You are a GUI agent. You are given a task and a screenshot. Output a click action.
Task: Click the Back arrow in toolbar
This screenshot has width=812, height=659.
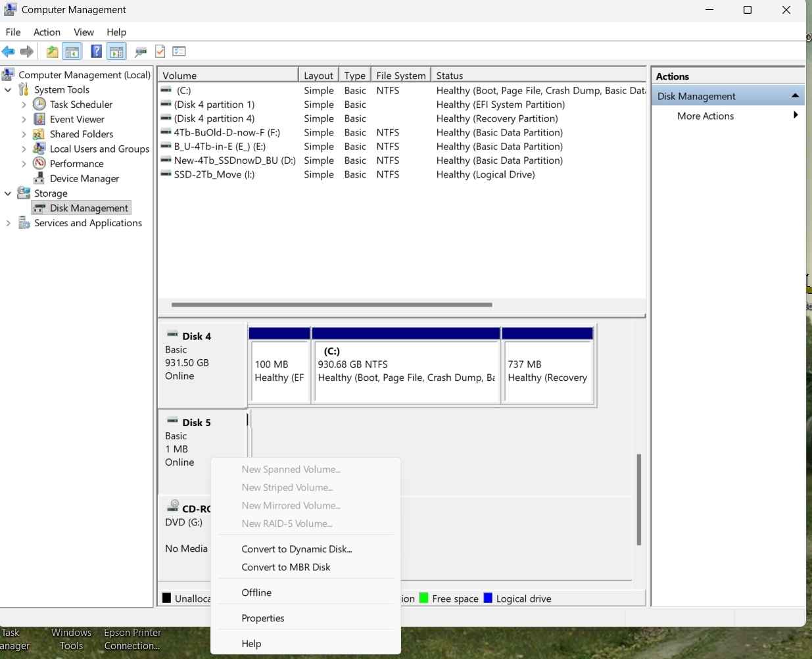pyautogui.click(x=9, y=51)
